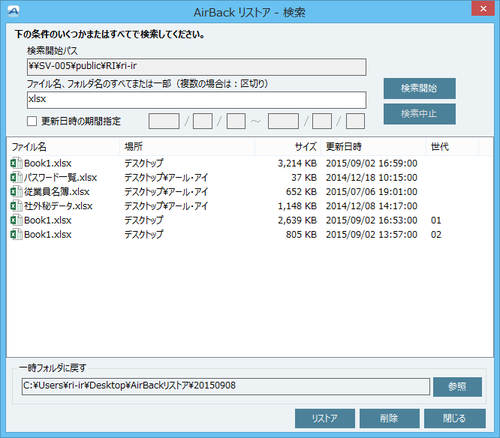Click Excel icon beside パスワード一覧.xlsx
Viewport: 500px width, 438px height.
16,177
